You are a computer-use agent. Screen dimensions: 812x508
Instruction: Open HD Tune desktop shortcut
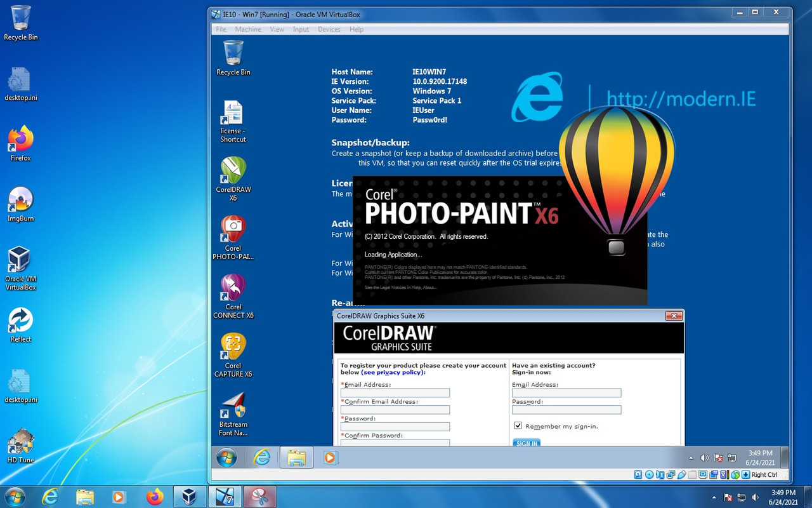pyautogui.click(x=20, y=446)
